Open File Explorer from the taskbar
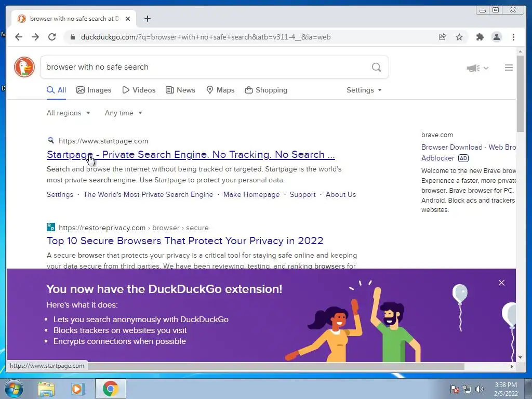 pos(46,389)
